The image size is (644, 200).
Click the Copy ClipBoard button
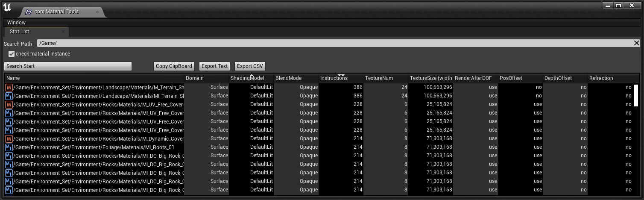coord(174,66)
